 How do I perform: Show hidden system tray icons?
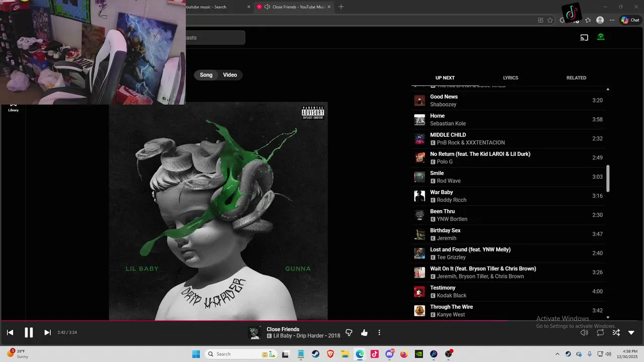point(557,354)
